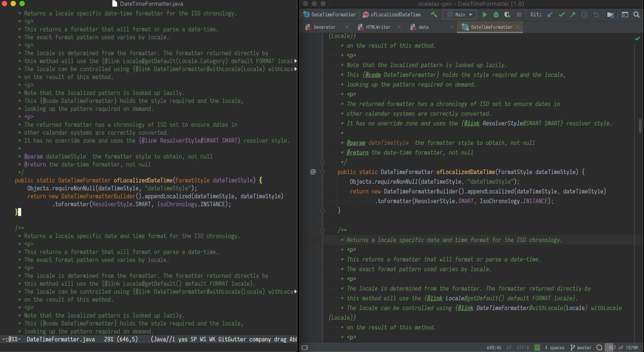Click the @return tag in IntelliJ editor

(357, 152)
